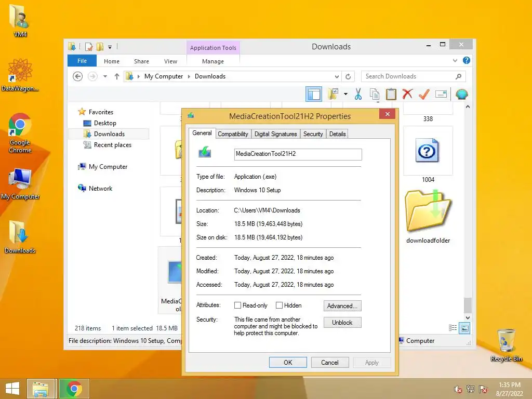Click the orange checkmark Properties icon
This screenshot has width=532, height=399.
(x=424, y=94)
